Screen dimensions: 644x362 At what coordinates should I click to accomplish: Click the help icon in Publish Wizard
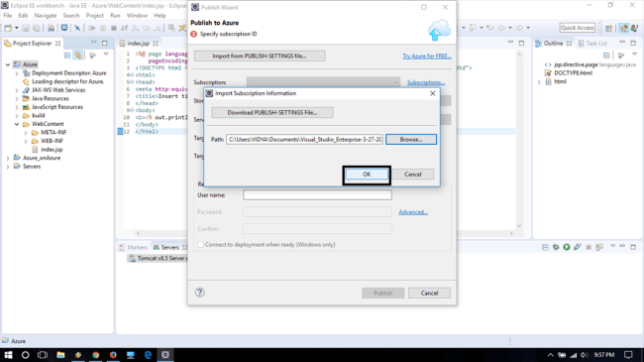point(199,293)
